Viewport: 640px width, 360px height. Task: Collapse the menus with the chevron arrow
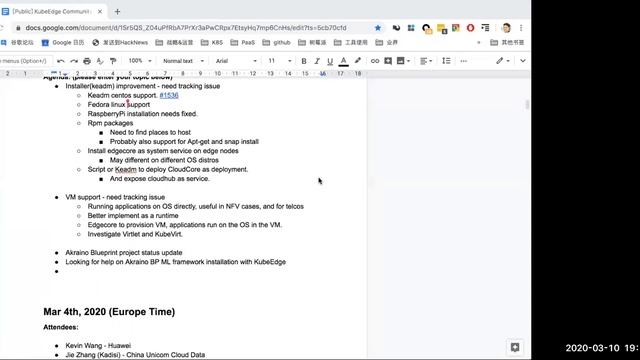click(x=523, y=61)
